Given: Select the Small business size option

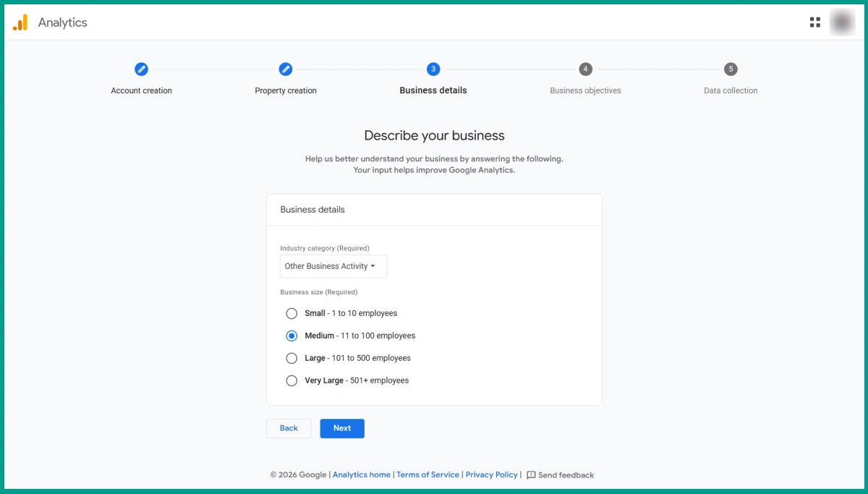Looking at the screenshot, I should pos(292,313).
